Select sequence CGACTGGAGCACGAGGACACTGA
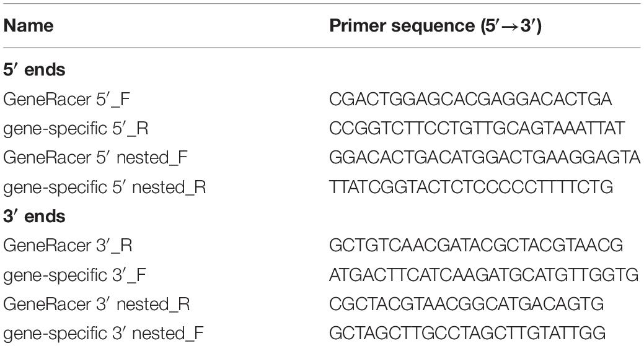The image size is (644, 346). 470,100
